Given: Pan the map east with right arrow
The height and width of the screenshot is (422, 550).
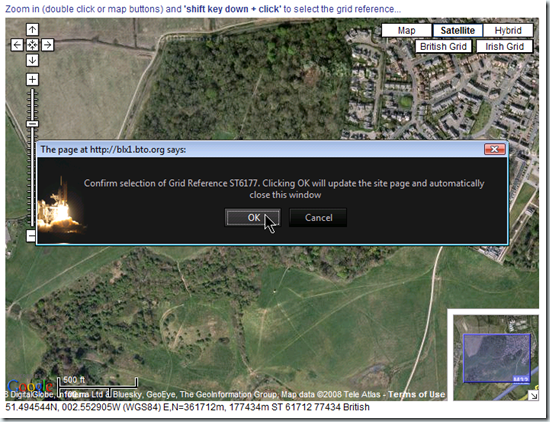Looking at the screenshot, I should pyautogui.click(x=48, y=45).
